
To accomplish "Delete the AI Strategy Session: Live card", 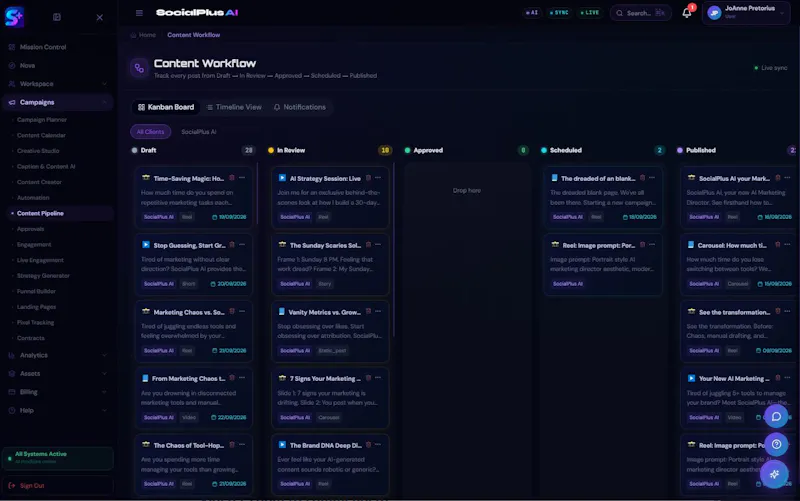I will [x=368, y=178].
